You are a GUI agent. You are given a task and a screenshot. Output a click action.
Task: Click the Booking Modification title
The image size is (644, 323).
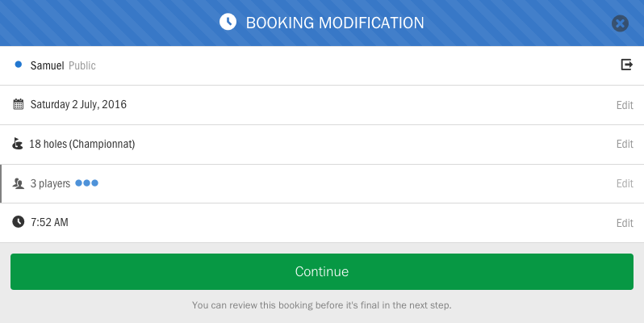(x=334, y=23)
